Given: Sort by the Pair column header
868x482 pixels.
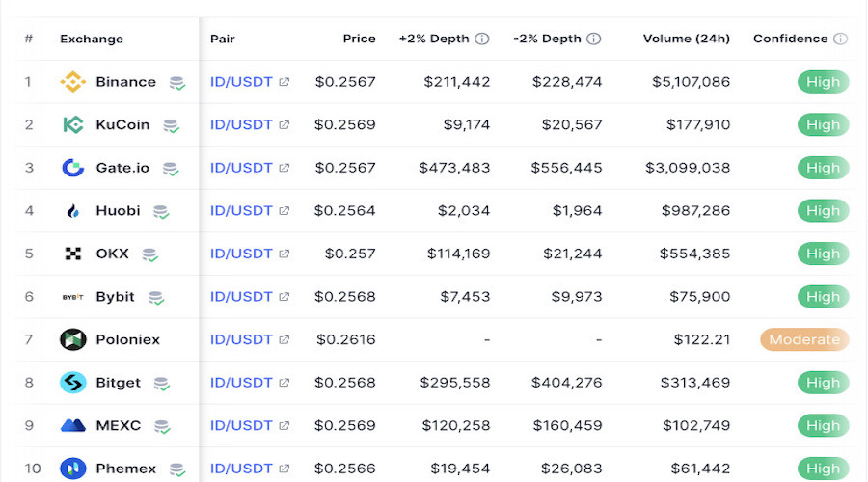Looking at the screenshot, I should coord(223,39).
